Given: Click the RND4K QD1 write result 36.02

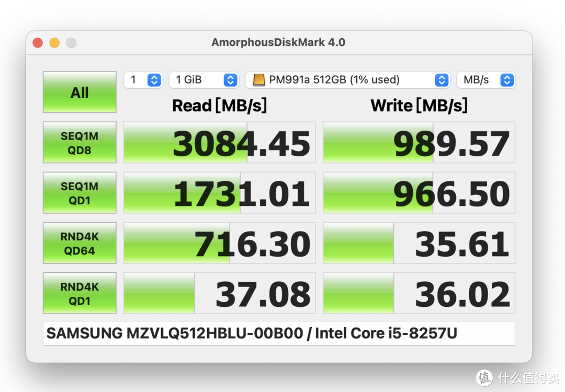Looking at the screenshot, I should click(x=419, y=293).
